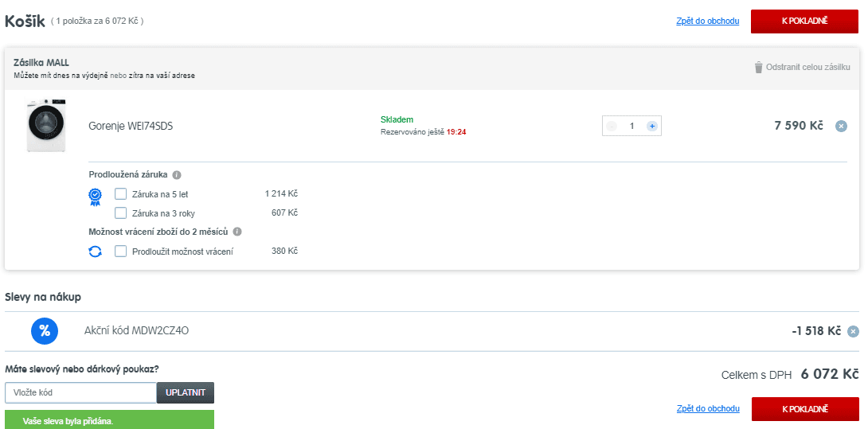Click the trash icon to remove the shipment
868x429 pixels.
pyautogui.click(x=758, y=68)
